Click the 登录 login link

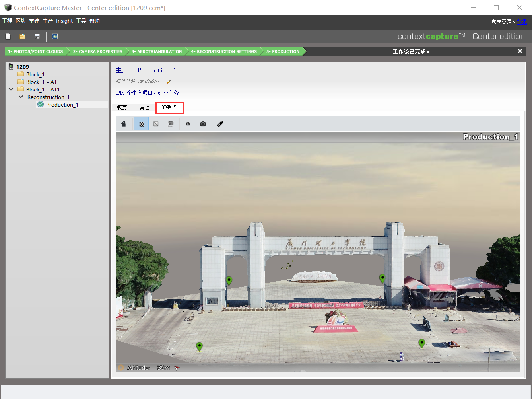pyautogui.click(x=522, y=22)
